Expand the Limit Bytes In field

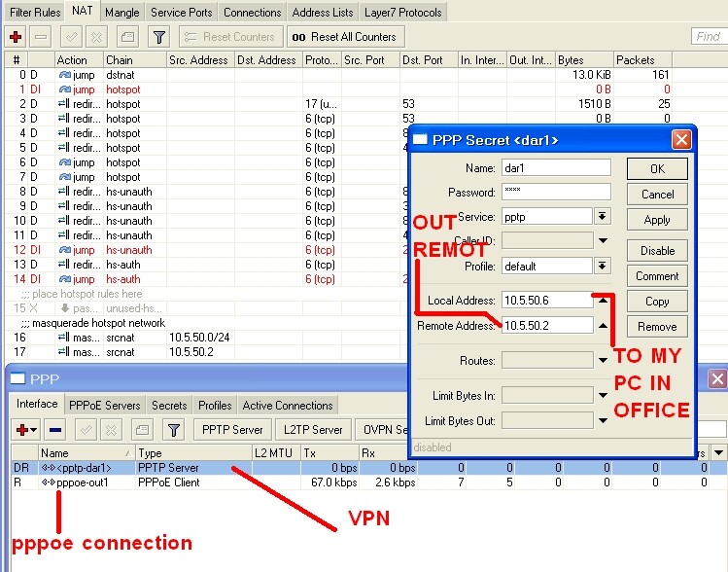[x=603, y=395]
